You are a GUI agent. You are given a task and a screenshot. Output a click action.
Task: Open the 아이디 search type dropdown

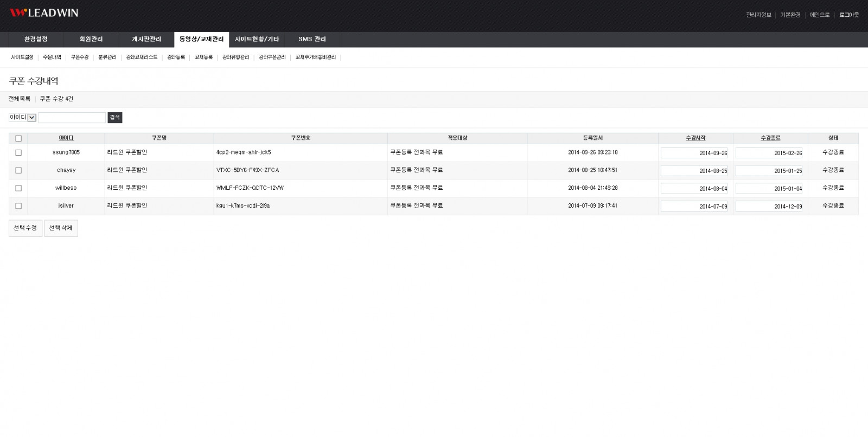tap(23, 118)
